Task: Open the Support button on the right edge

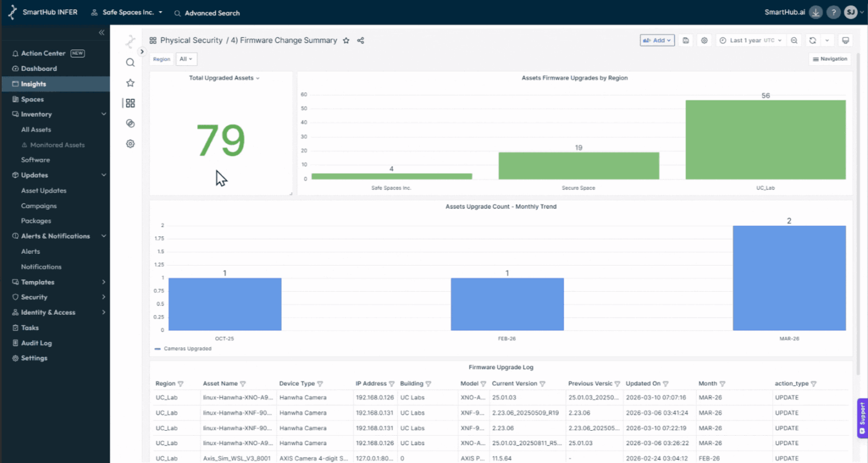Action: [x=862, y=418]
